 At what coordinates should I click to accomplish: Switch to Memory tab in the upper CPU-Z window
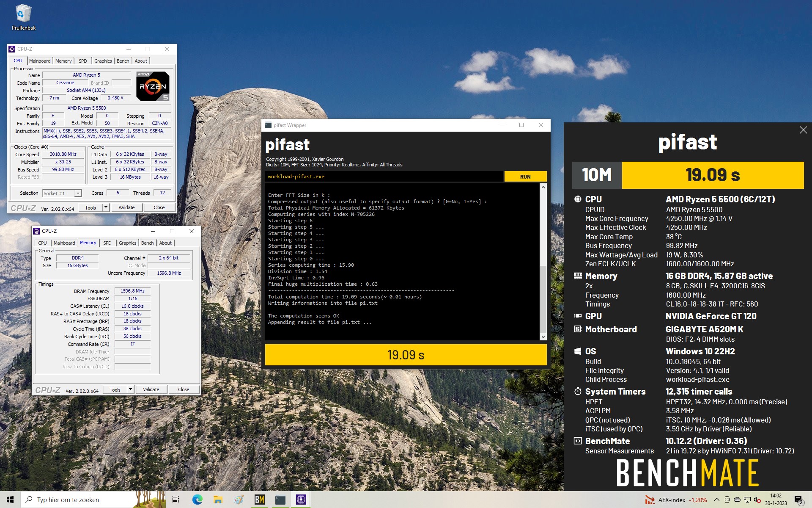63,61
